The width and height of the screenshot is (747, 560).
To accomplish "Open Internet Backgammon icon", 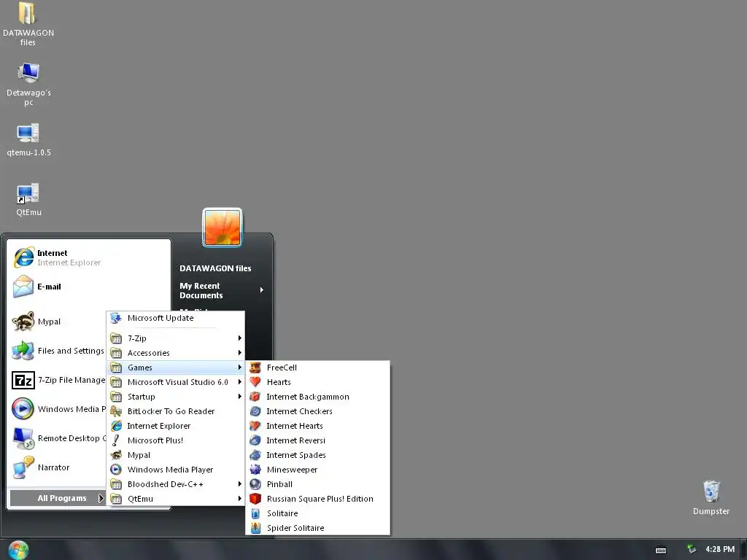I will [x=255, y=397].
